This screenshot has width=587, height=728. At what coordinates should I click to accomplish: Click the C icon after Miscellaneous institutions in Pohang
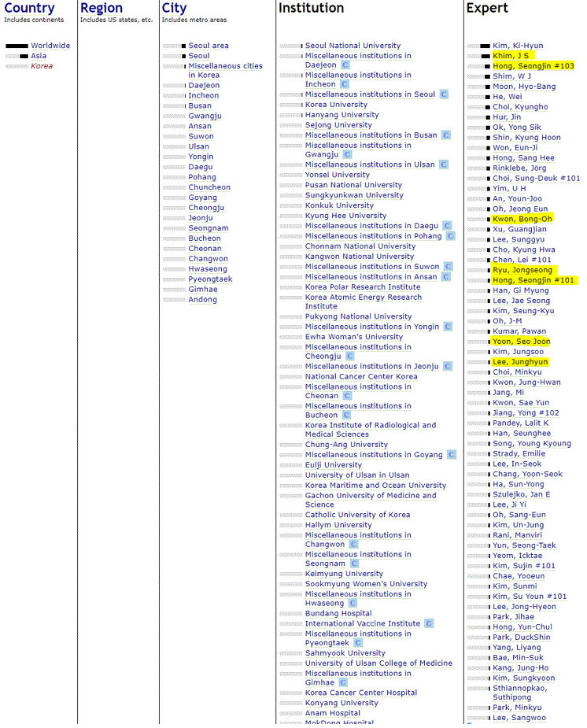(x=451, y=236)
